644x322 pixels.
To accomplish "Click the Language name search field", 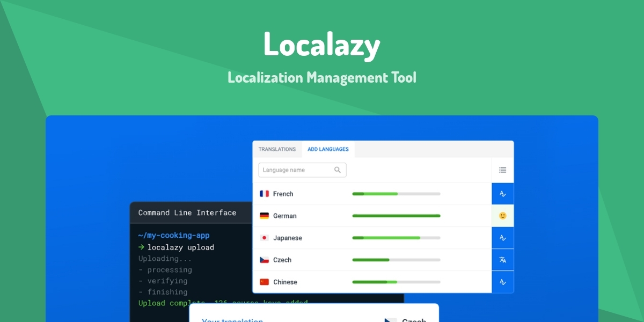I will 296,170.
